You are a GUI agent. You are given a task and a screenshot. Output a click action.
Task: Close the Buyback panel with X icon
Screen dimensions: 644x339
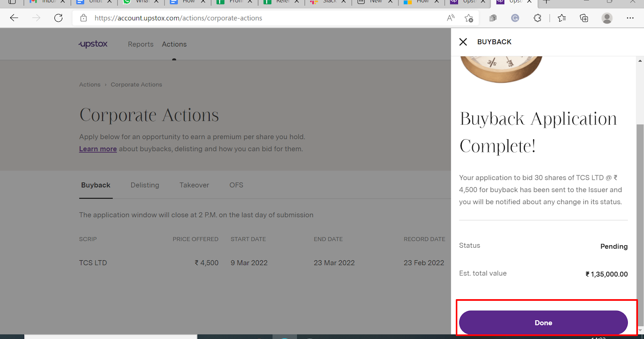click(x=463, y=42)
